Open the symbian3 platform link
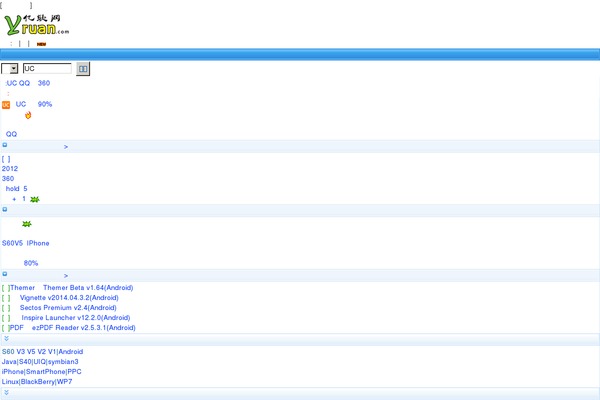 click(x=63, y=361)
